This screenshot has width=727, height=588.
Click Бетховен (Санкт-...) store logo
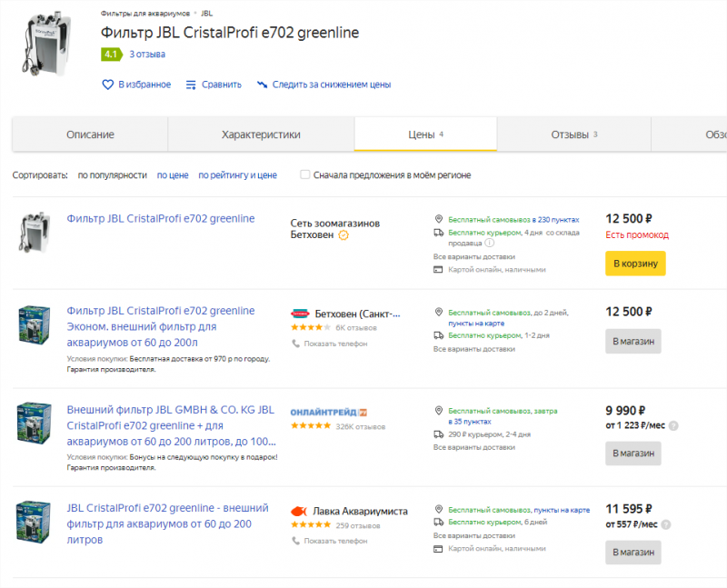[x=300, y=314]
